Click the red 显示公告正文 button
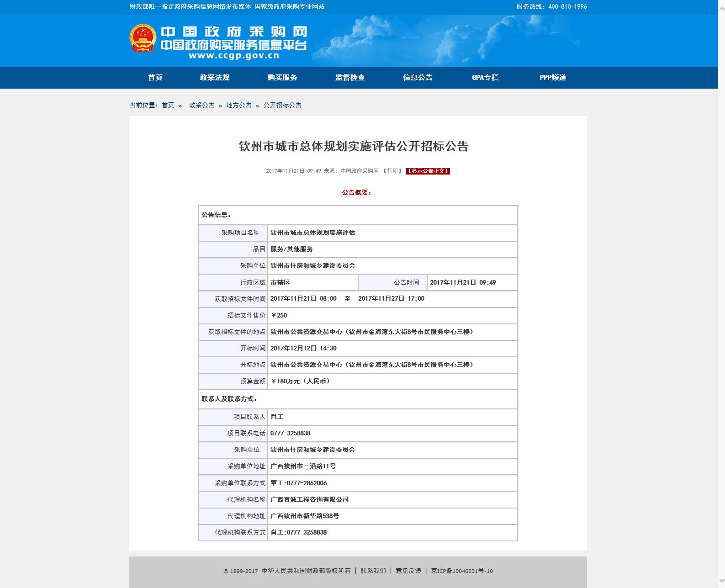The height and width of the screenshot is (588, 725). tap(428, 171)
